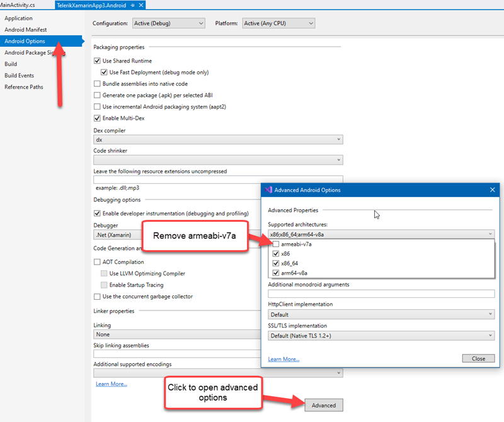Click Close in Advanced Android Options

pos(478,358)
